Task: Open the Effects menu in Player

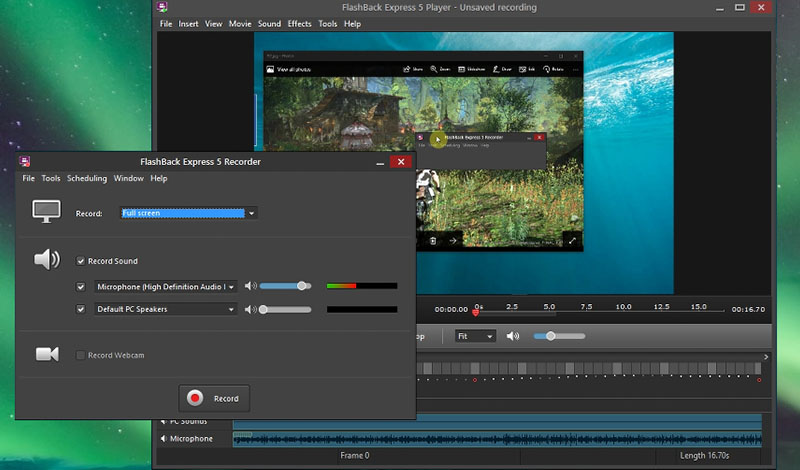Action: (x=299, y=23)
